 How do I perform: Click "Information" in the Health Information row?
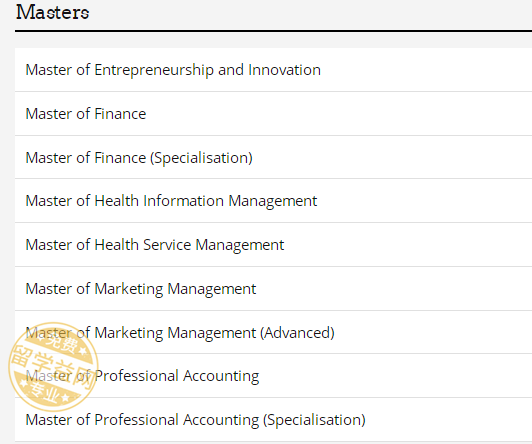click(x=184, y=201)
